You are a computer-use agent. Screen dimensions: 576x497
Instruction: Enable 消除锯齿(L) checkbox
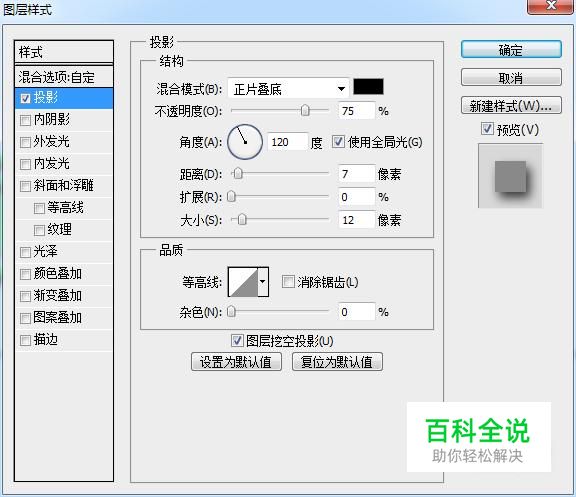pos(288,282)
